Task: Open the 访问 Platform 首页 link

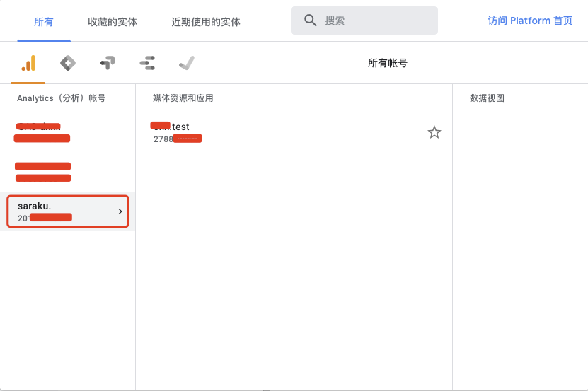Action: pos(530,21)
